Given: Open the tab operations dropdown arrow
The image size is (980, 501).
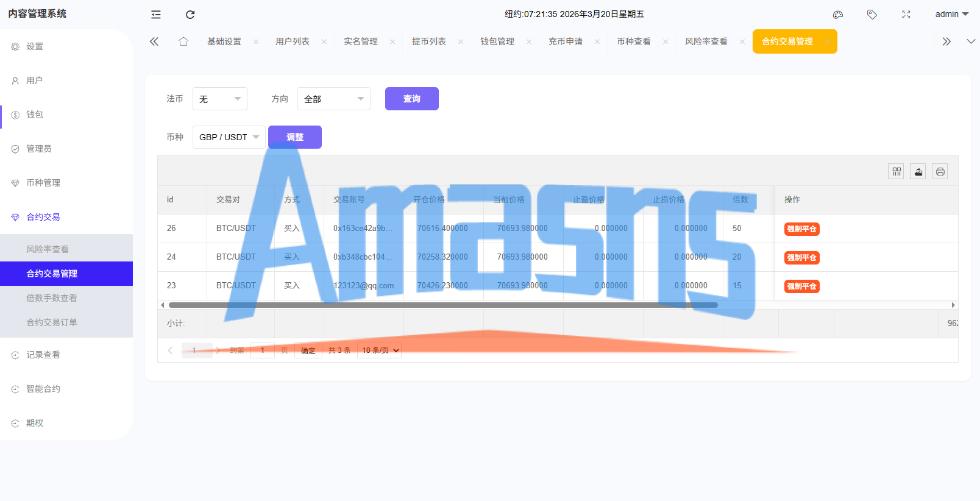Looking at the screenshot, I should 971,41.
